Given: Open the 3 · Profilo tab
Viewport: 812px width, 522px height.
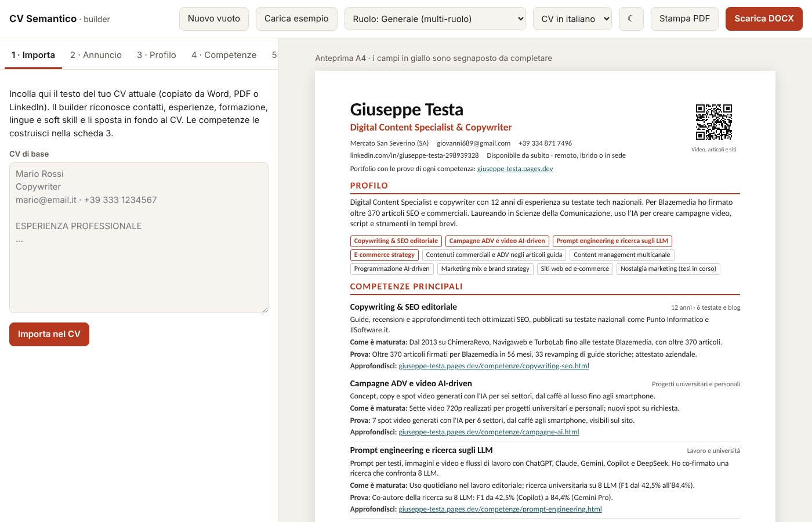Looking at the screenshot, I should click(x=157, y=55).
